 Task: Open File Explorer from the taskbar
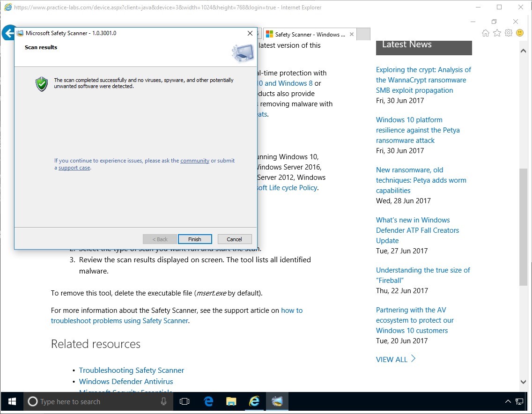coord(231,402)
